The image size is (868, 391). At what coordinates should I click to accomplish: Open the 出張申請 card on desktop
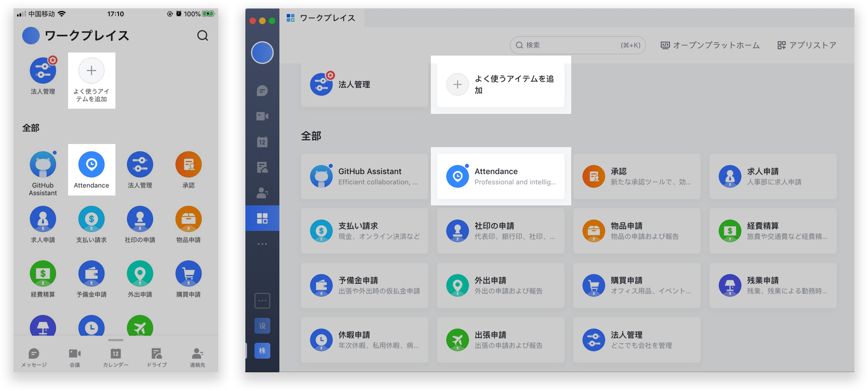(500, 340)
